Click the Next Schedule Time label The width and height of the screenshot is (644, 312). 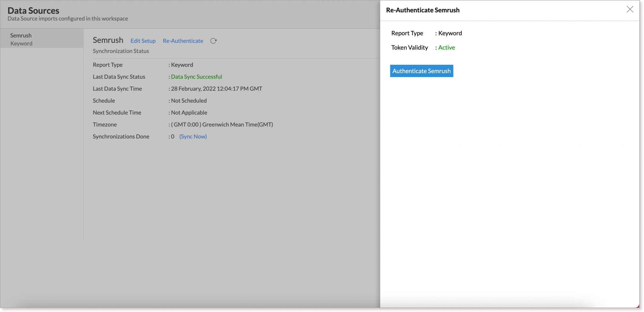(117, 113)
